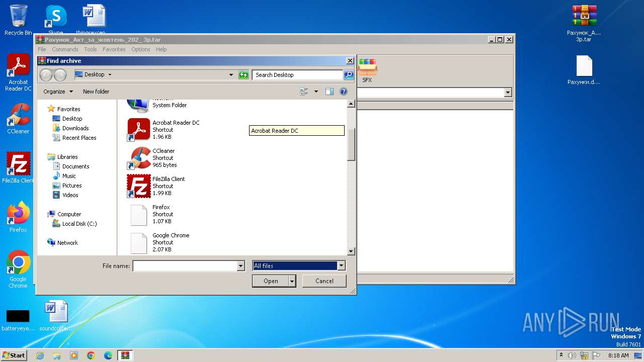Open the File menu in WinRAR
Screen dimensions: 644x362
tap(42, 49)
